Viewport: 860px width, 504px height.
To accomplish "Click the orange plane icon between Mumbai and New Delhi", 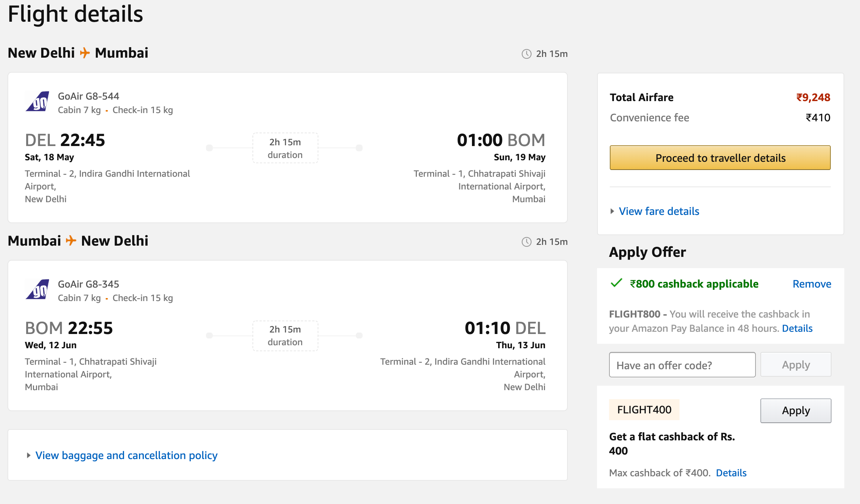I will click(71, 240).
